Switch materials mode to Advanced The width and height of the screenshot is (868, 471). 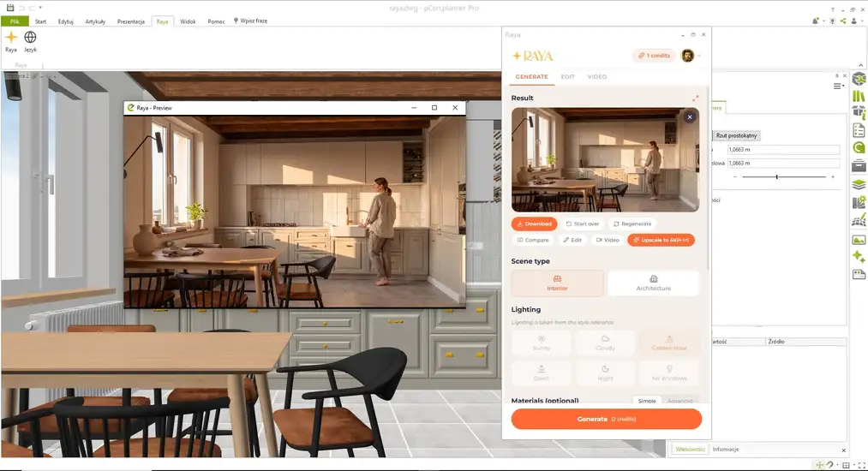pos(679,401)
